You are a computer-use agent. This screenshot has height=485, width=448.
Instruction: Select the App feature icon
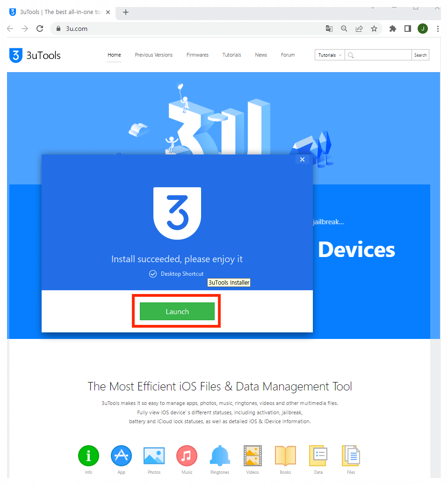[x=121, y=456]
